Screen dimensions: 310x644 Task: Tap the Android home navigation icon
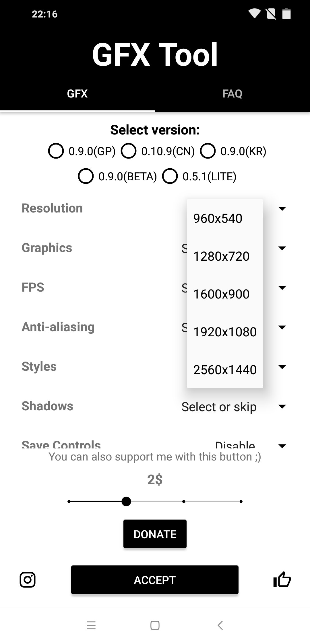[x=155, y=625]
